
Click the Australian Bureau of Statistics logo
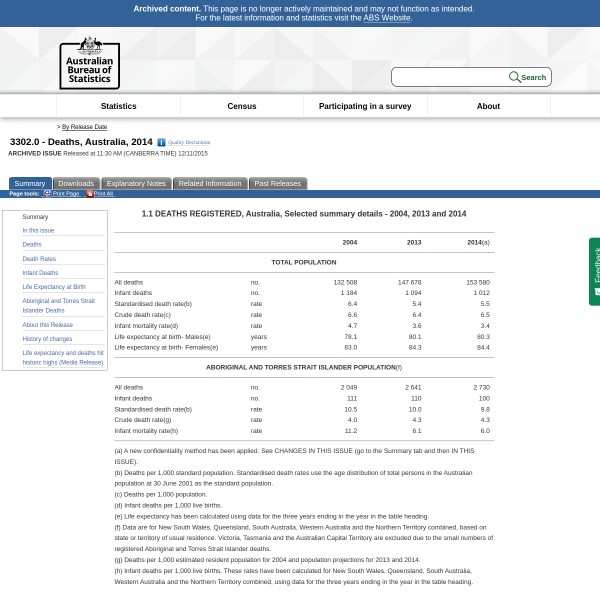[x=89, y=63]
